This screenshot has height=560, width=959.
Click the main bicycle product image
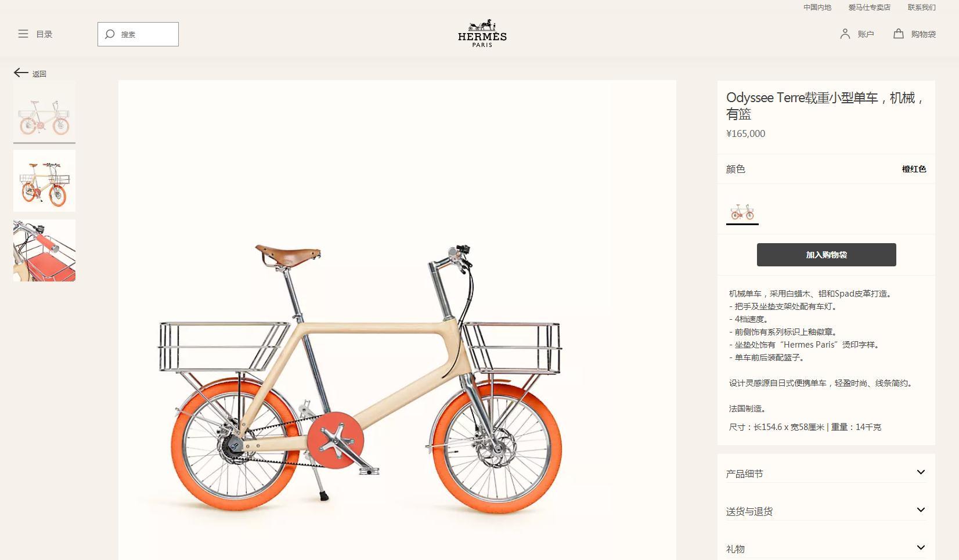(x=397, y=320)
